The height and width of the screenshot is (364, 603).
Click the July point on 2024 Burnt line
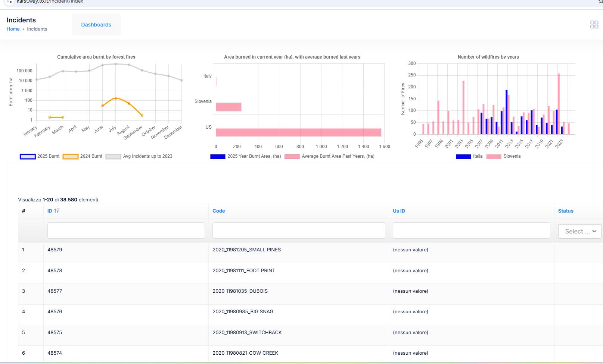116,98
